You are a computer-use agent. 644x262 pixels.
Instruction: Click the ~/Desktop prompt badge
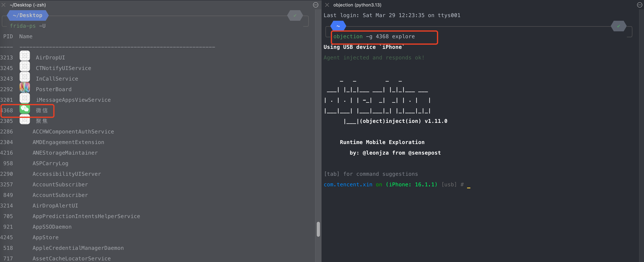(x=28, y=15)
